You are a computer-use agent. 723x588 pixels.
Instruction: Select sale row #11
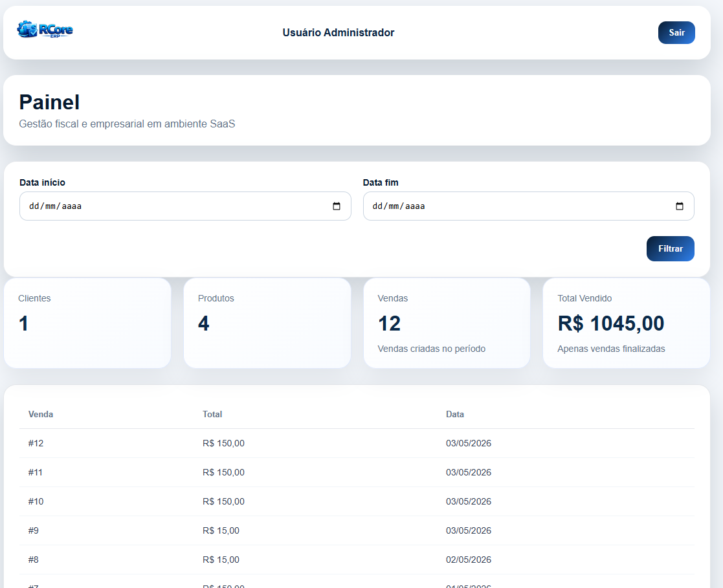(x=357, y=472)
